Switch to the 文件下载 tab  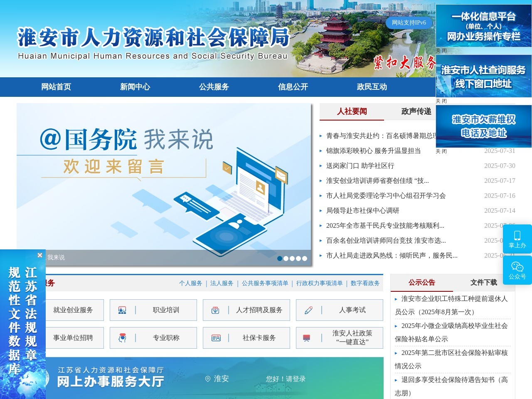(483, 282)
